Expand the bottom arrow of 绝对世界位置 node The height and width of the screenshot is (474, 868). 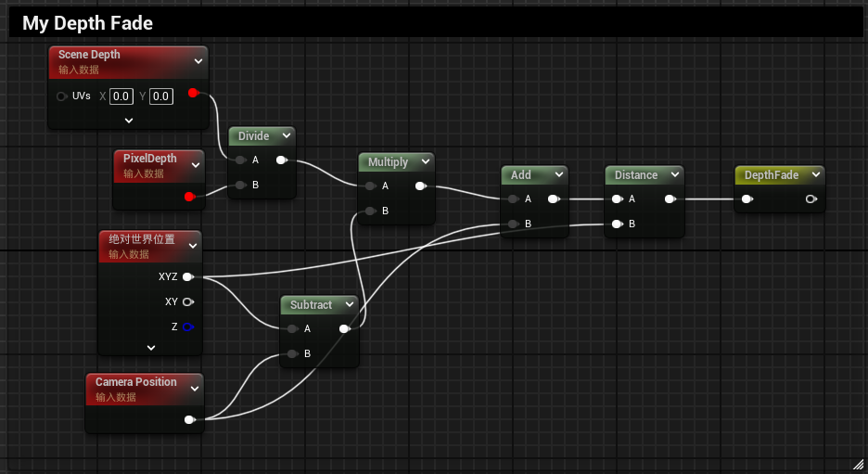coord(151,347)
